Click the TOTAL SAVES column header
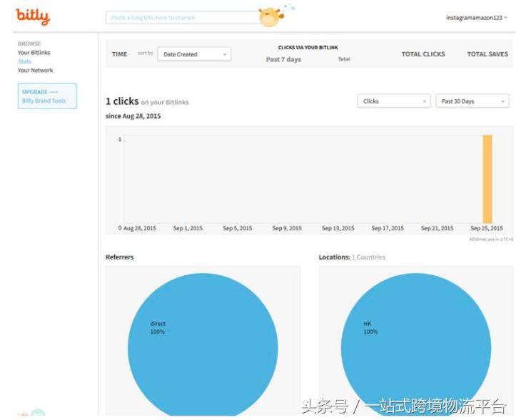The width and height of the screenshot is (516, 420). 487,54
